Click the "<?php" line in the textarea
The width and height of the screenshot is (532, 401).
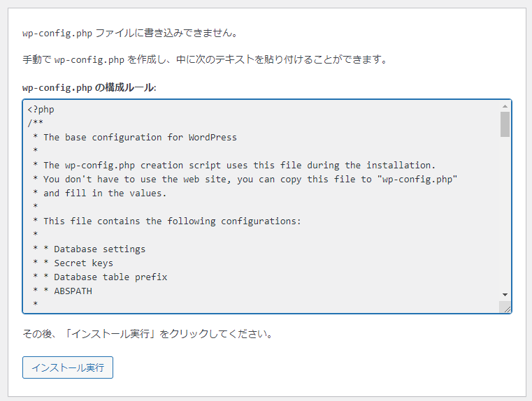point(41,110)
